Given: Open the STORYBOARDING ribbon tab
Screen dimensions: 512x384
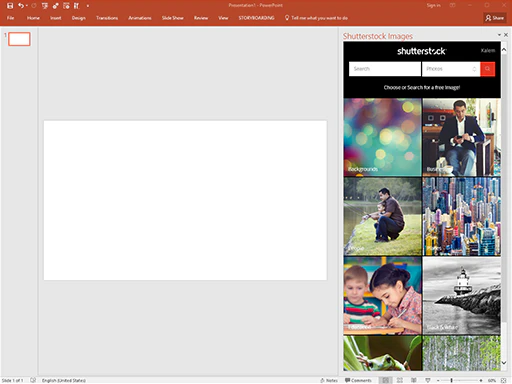Looking at the screenshot, I should (x=256, y=18).
